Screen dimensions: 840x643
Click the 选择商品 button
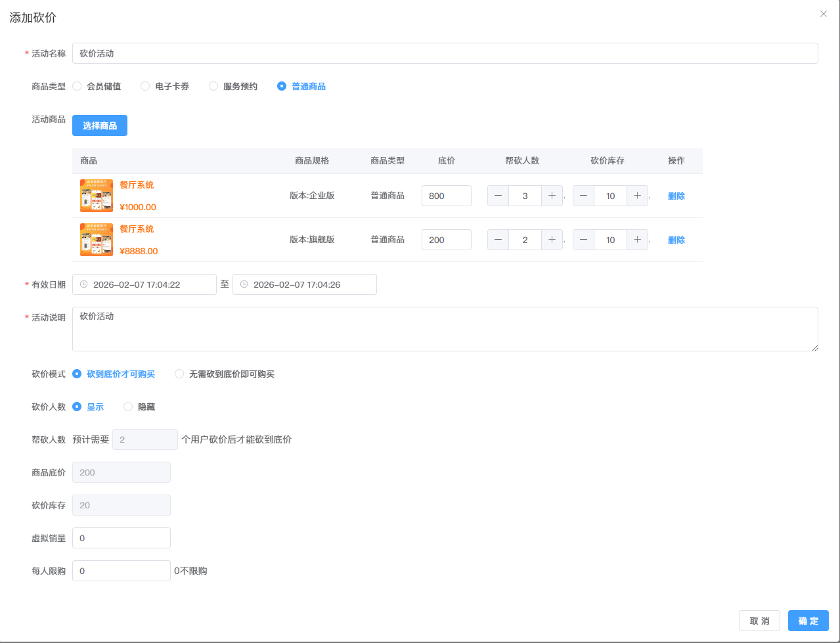pyautogui.click(x=100, y=125)
